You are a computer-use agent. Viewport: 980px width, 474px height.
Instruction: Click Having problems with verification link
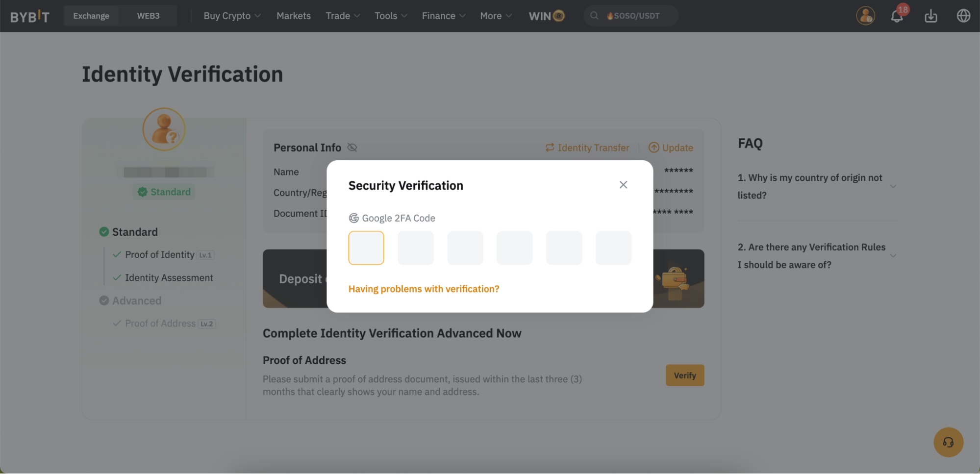tap(424, 289)
